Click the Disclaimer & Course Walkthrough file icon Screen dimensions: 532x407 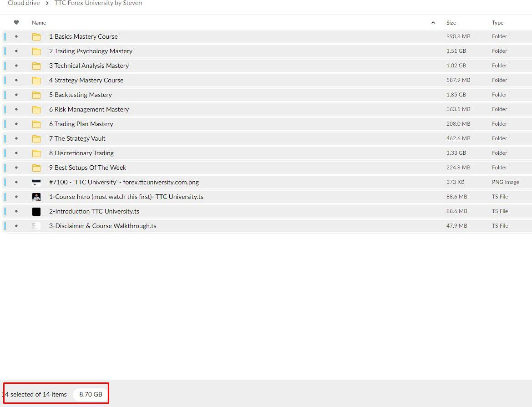click(36, 226)
